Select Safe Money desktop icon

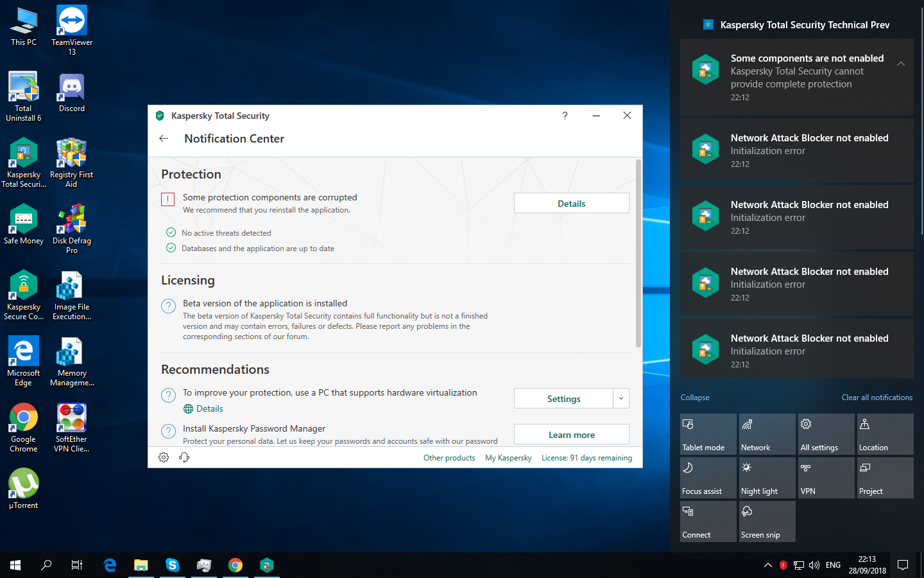click(x=24, y=224)
